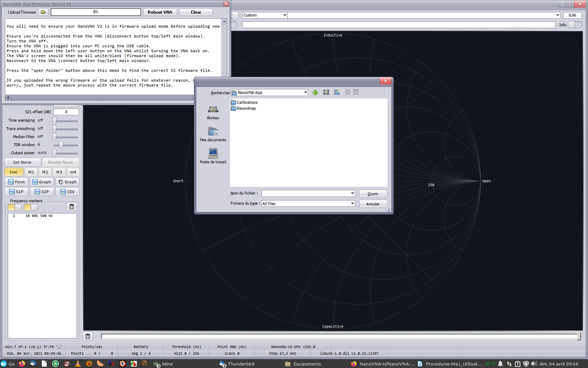The image size is (588, 368).
Task: Click Annuler to cancel the dialog
Action: [373, 204]
